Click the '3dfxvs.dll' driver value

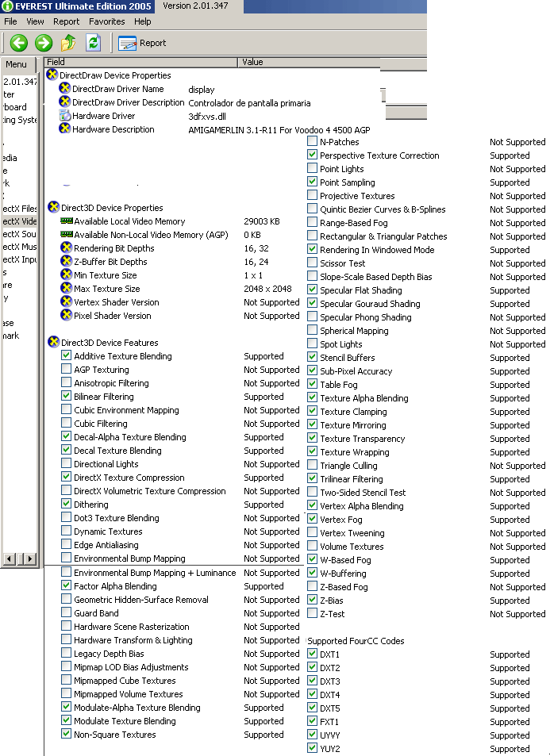pos(207,116)
